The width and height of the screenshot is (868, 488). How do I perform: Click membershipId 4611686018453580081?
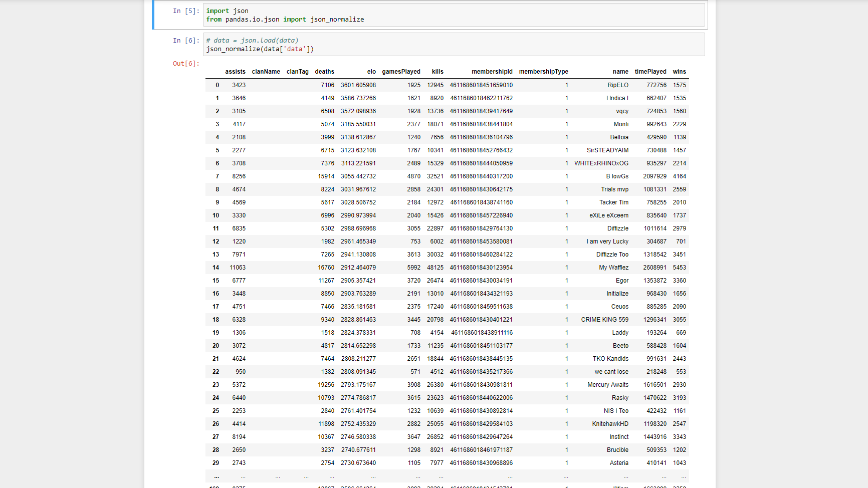(482, 241)
